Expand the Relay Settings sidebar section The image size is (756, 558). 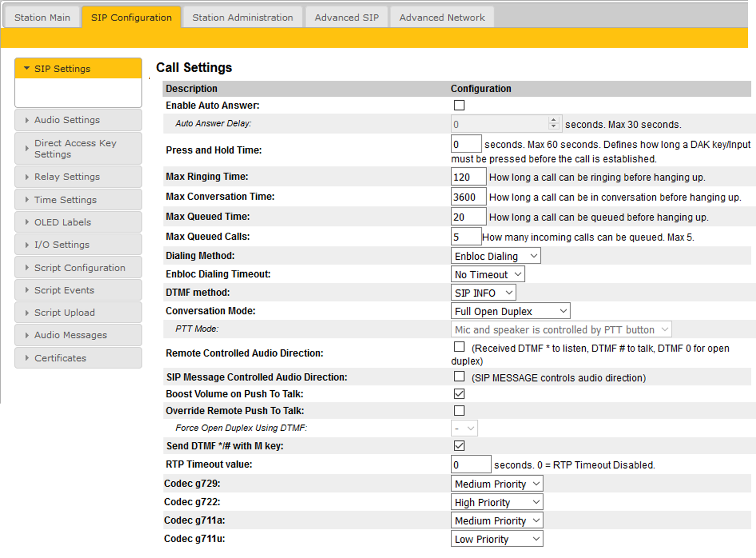point(67,176)
